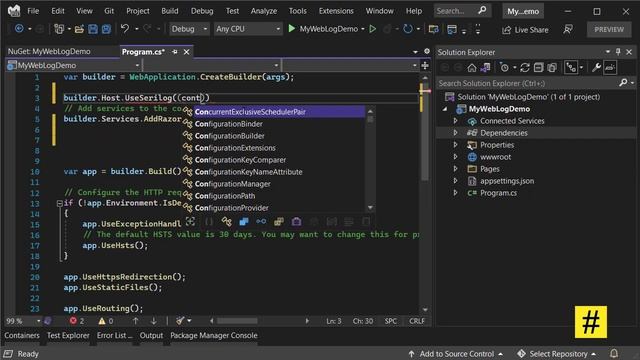Toggle the snippets filter in IntelliSense bar
The image size is (640, 360).
366,222
